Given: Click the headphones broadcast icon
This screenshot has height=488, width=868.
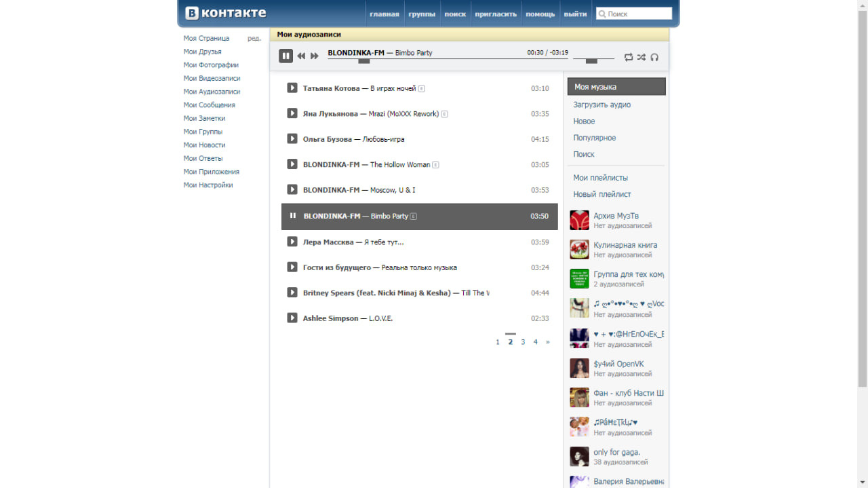Looking at the screenshot, I should (x=654, y=57).
